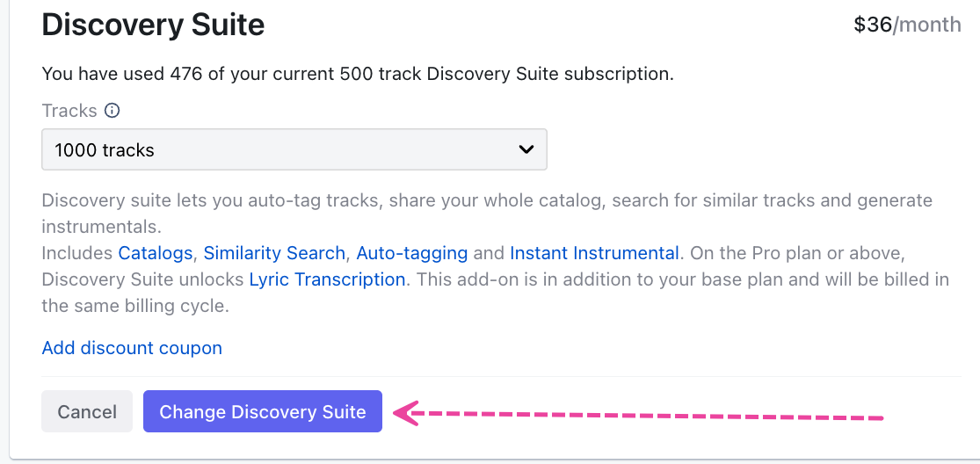Click the 'On the Pro plan or above' text
980x464 pixels.
tap(797, 253)
